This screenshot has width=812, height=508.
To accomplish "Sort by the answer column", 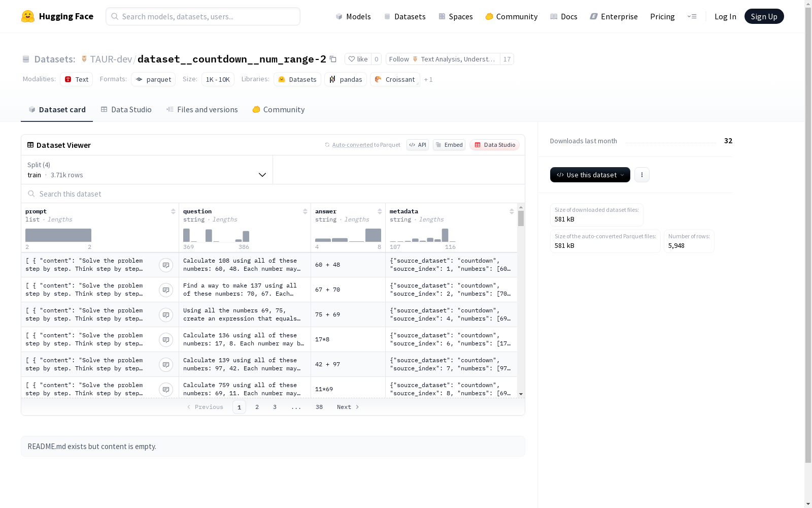I will [380, 211].
